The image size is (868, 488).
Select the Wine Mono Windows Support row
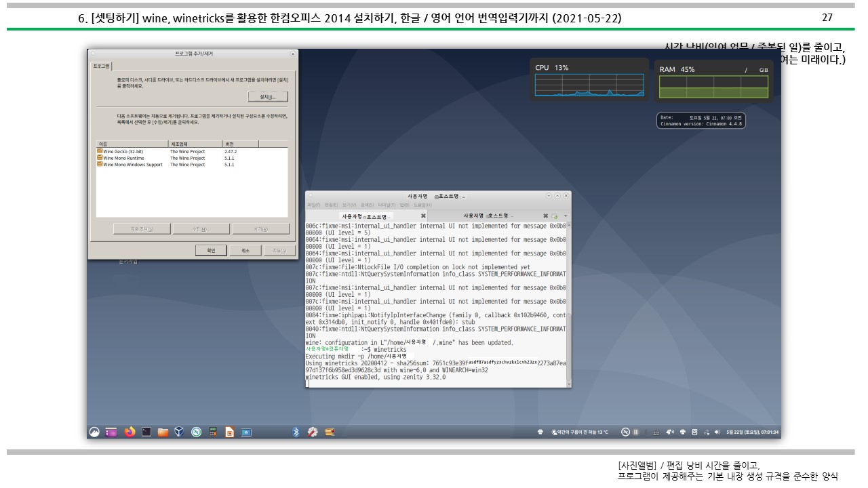tap(193, 165)
